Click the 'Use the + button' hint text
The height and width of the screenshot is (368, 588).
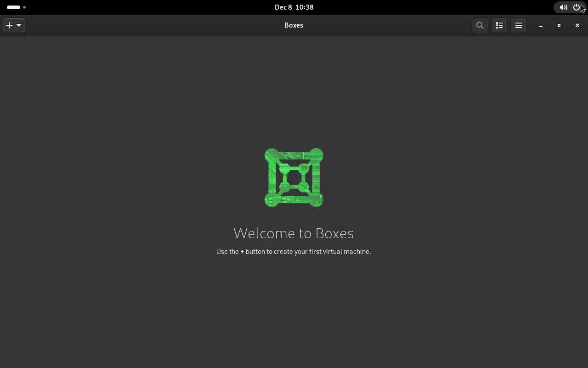[x=294, y=252]
